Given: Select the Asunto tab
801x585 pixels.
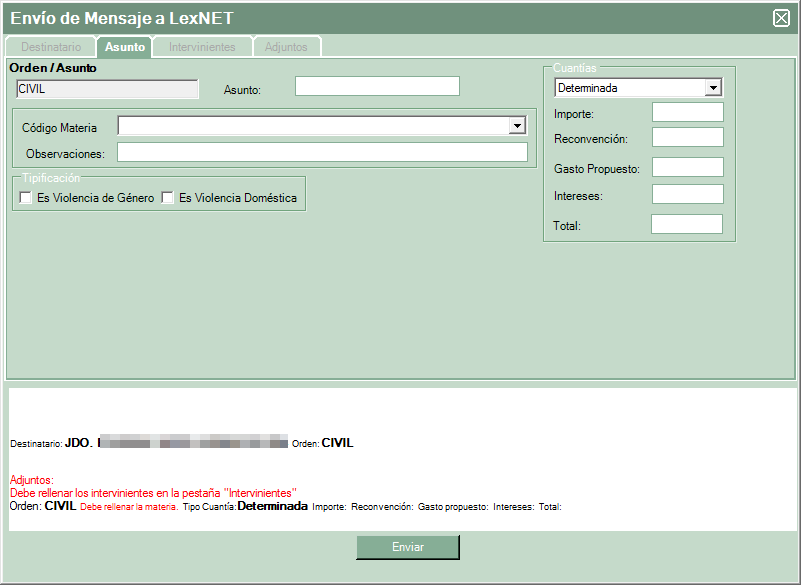Looking at the screenshot, I should pyautogui.click(x=125, y=47).
